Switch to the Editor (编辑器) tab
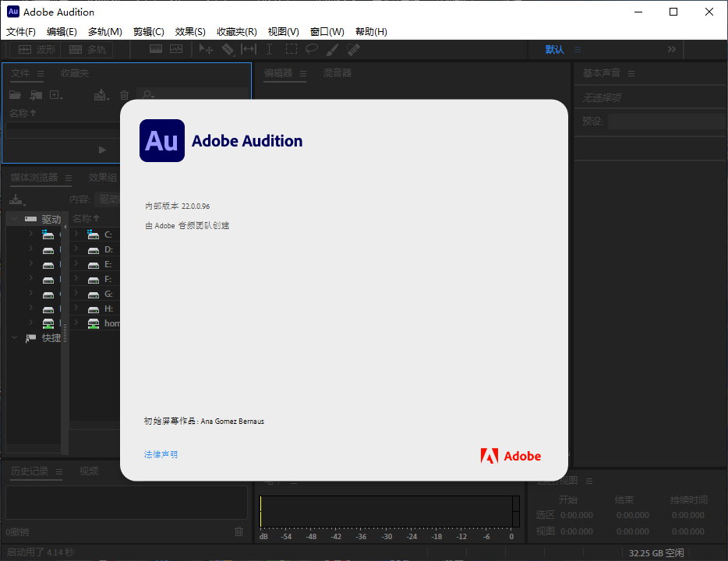 click(278, 72)
